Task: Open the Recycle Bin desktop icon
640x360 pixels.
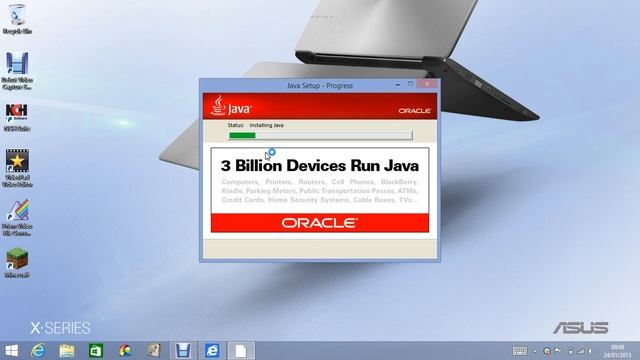Action: [x=17, y=19]
